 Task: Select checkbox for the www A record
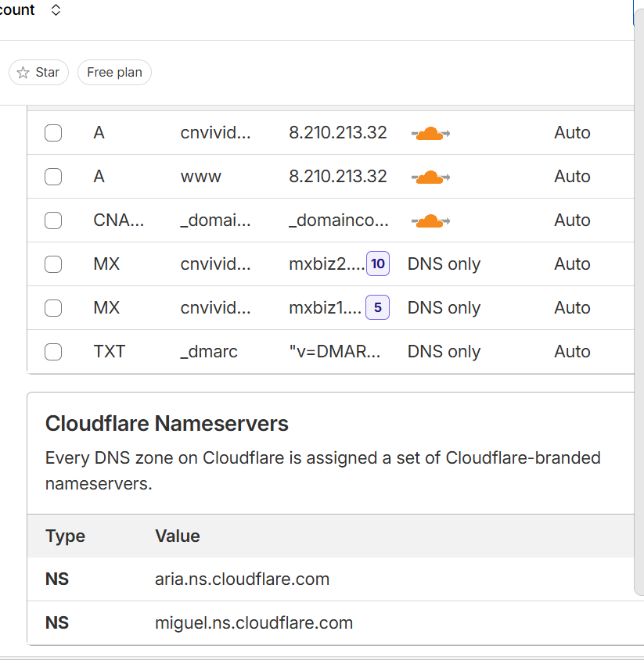[x=53, y=177]
